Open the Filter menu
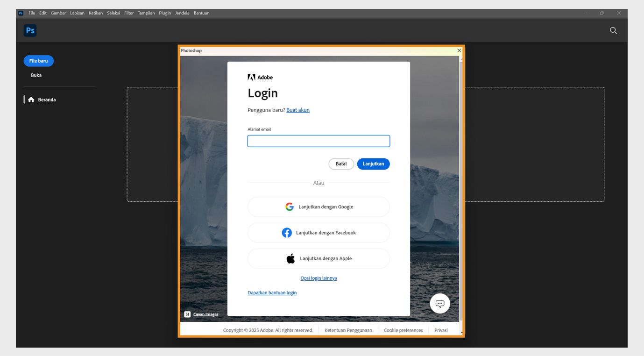This screenshot has width=644, height=356. coord(128,13)
